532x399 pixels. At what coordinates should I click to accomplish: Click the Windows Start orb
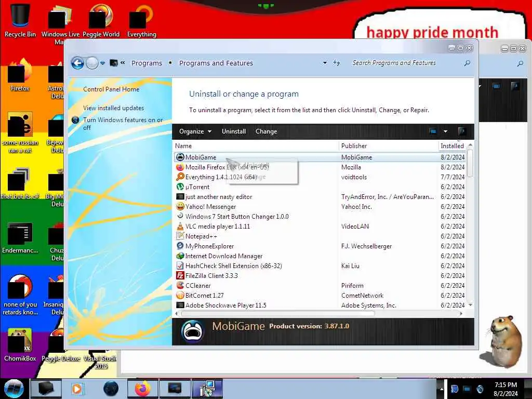coord(14,389)
